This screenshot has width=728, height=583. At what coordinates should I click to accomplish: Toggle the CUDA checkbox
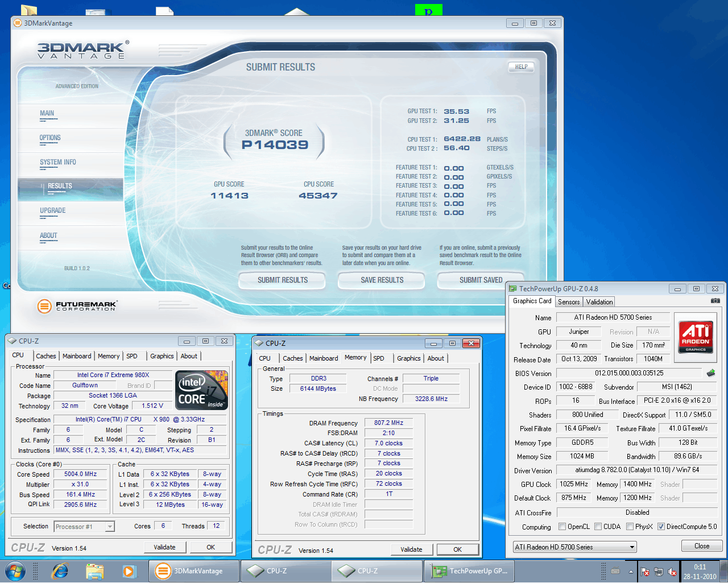598,527
